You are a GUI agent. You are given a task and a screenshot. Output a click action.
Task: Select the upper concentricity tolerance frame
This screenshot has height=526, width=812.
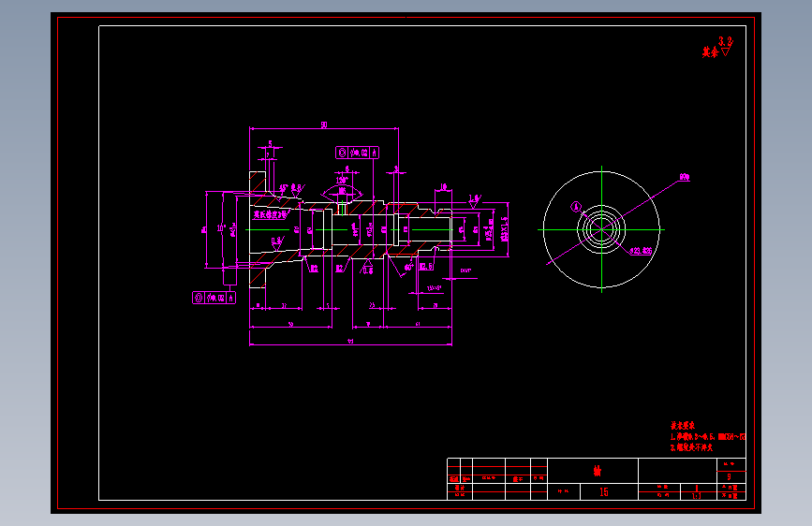click(x=358, y=153)
